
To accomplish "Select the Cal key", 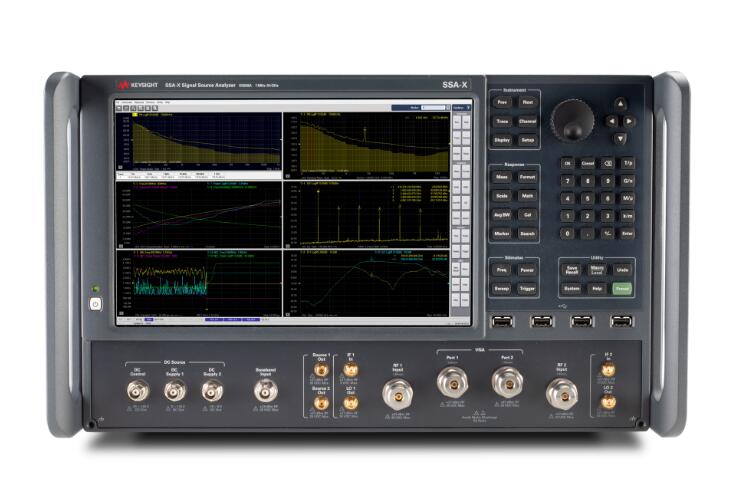I will pyautogui.click(x=527, y=215).
